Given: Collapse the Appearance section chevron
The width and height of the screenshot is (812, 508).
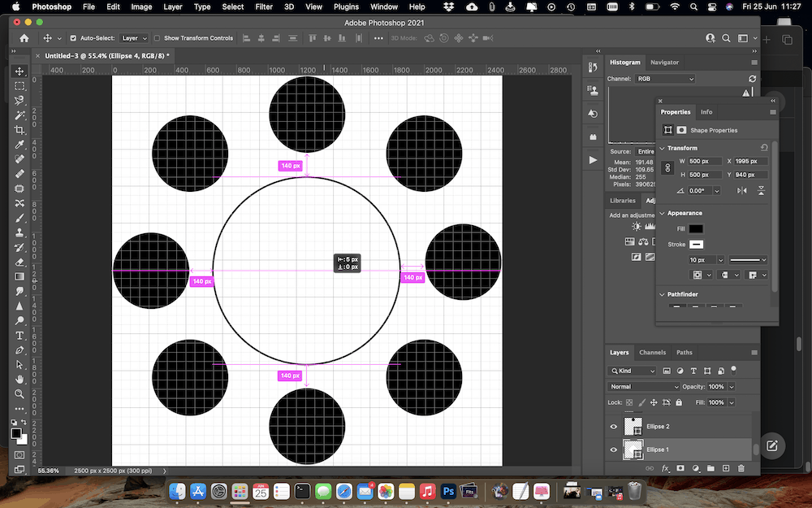Looking at the screenshot, I should (662, 213).
